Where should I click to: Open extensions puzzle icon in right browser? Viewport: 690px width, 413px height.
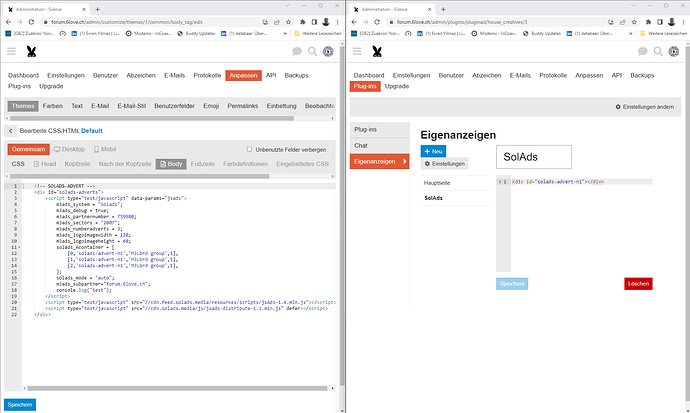(648, 22)
